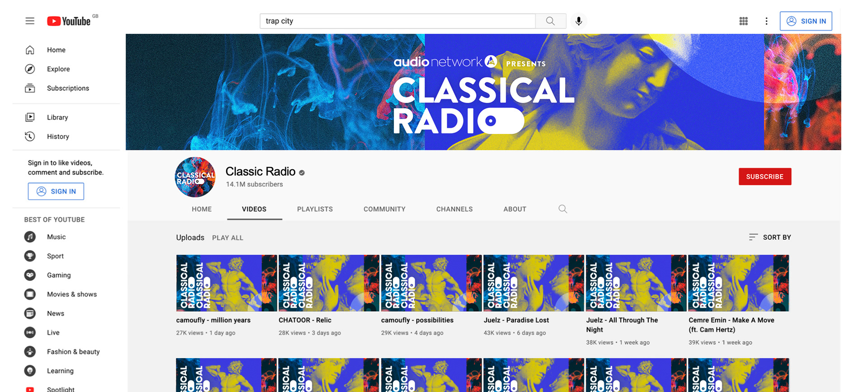Open the three-dot settings menu
Screen dimensions: 868x392
click(766, 21)
